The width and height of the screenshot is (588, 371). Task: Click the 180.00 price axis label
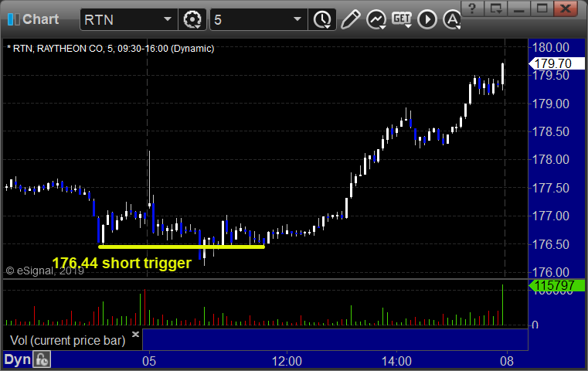[x=551, y=47]
